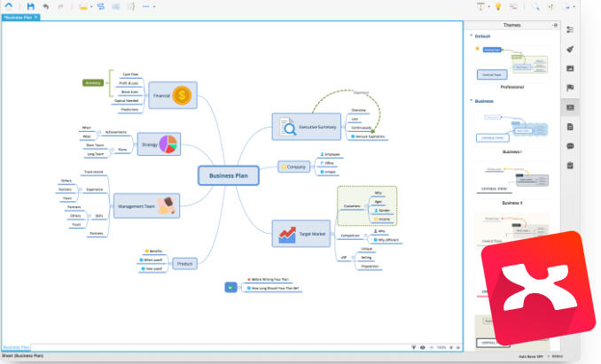This screenshot has width=601, height=364.
Task: Open the Comments panel in the sidebar
Action: coord(570,146)
